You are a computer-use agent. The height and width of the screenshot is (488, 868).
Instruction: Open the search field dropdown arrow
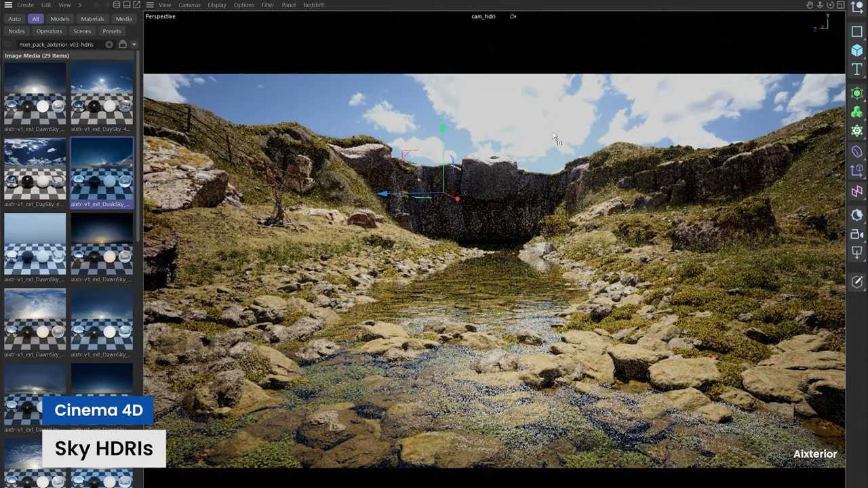[134, 44]
